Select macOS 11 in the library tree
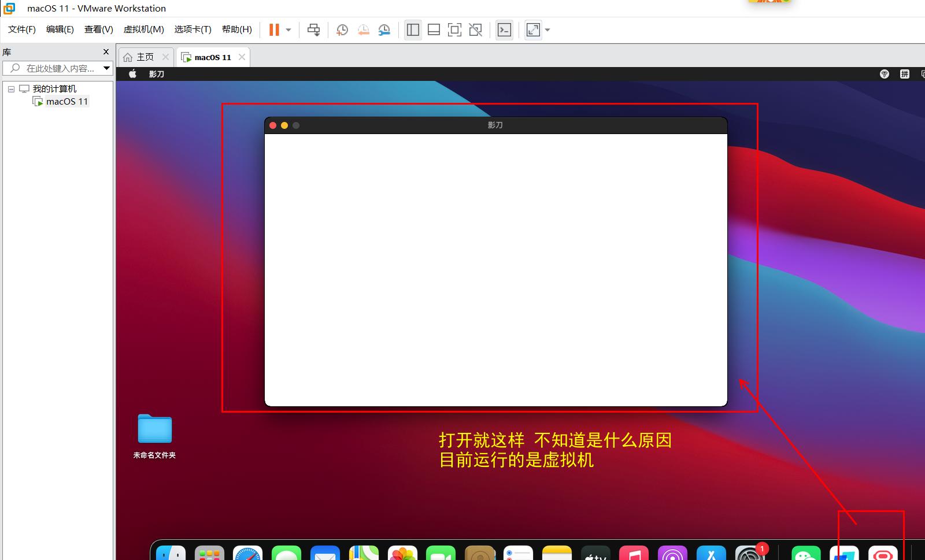 66,102
